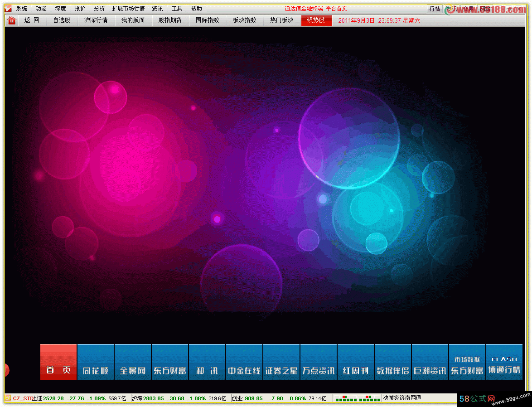
Task: Click the 创业 index value 909.85
Action: 254,398
